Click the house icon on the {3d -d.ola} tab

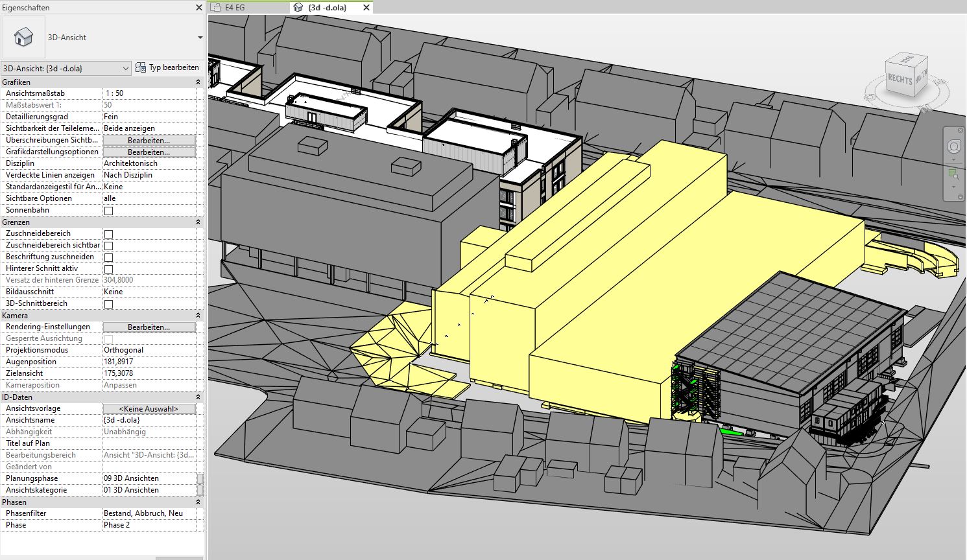(296, 8)
